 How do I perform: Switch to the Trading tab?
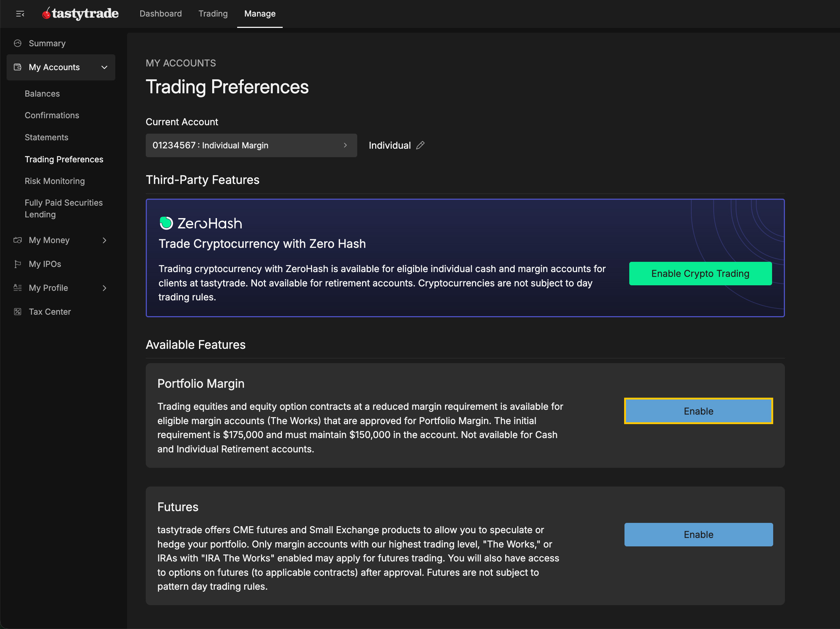click(x=213, y=14)
